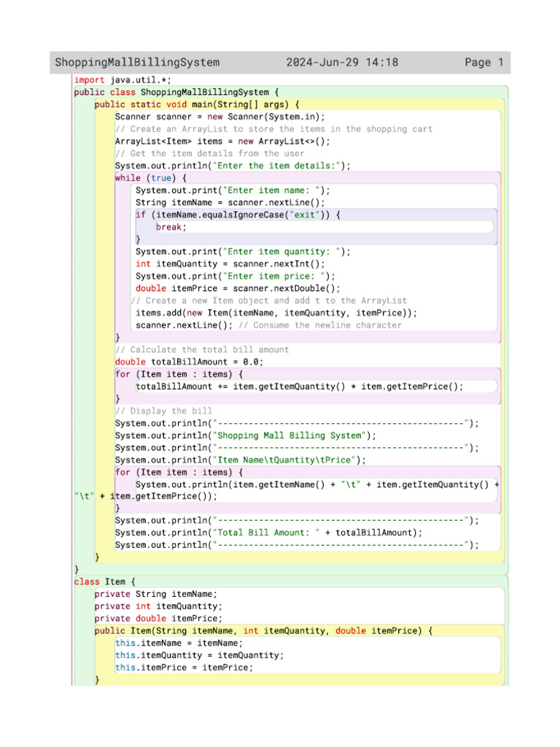This screenshot has width=560, height=747.
Task: Click the println line 'Total Bill Amount: '
Action: coord(268,533)
